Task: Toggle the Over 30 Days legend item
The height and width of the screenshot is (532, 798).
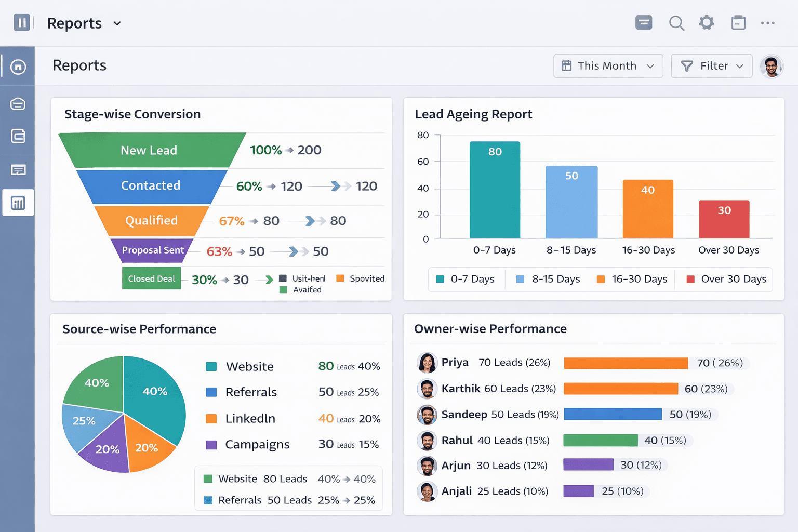Action: [724, 279]
